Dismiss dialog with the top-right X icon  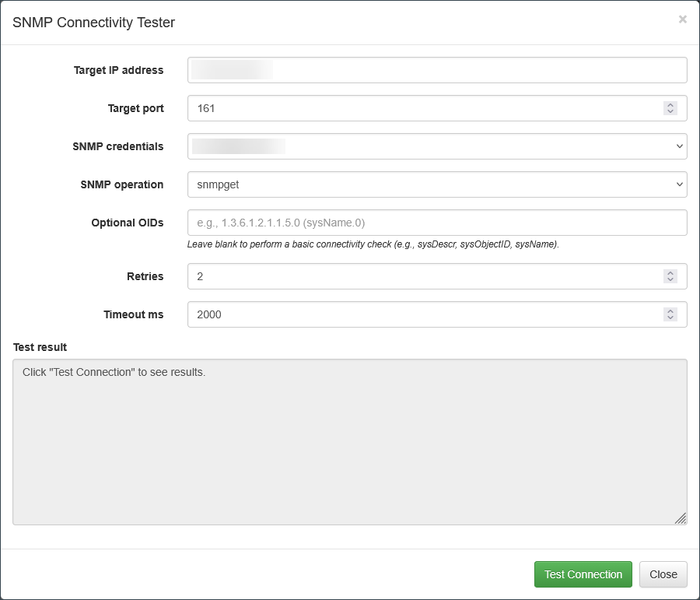point(682,19)
